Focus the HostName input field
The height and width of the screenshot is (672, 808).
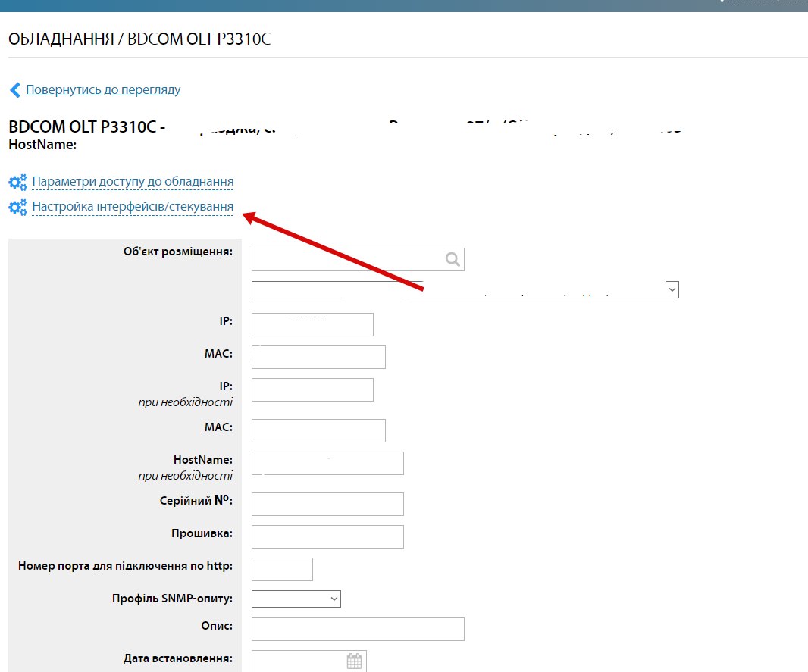(x=327, y=463)
